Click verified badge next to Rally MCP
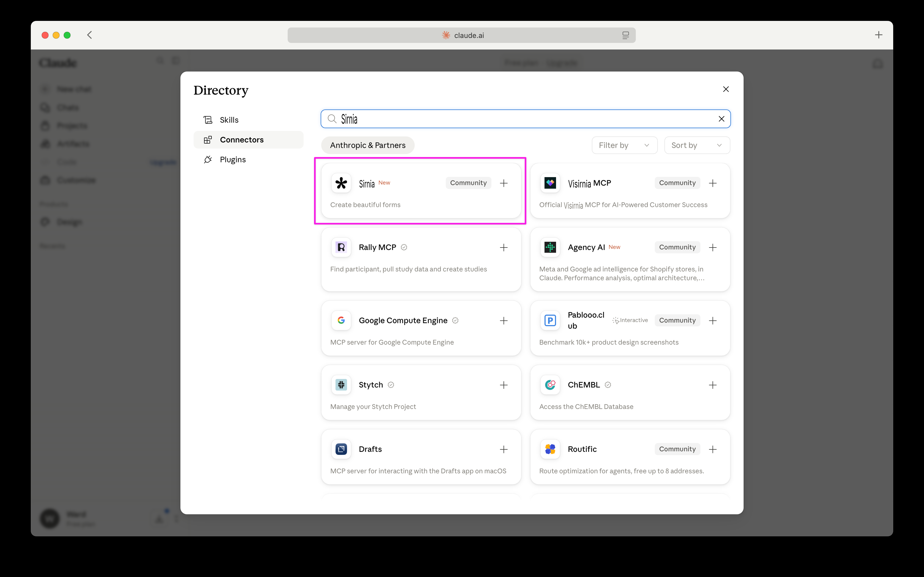924x577 pixels. click(x=404, y=248)
